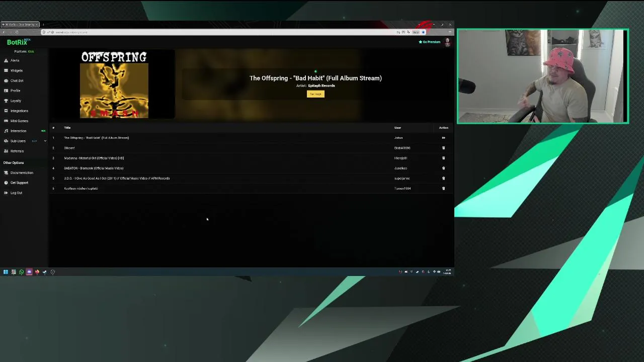Select the BotRix browser tab
The height and width of the screenshot is (362, 644).
pyautogui.click(x=21, y=24)
